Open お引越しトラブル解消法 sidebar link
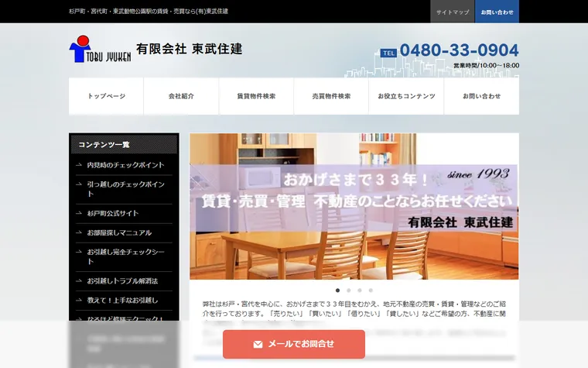 [124, 281]
